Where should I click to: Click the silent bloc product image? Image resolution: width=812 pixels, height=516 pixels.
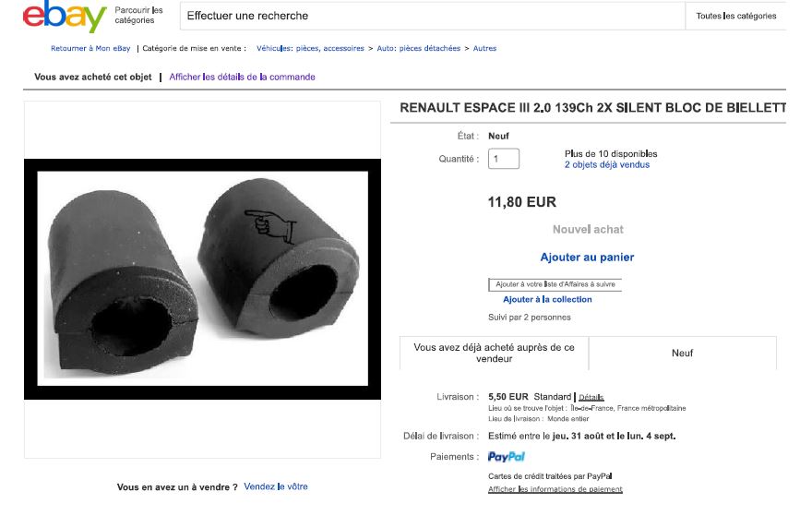(202, 280)
